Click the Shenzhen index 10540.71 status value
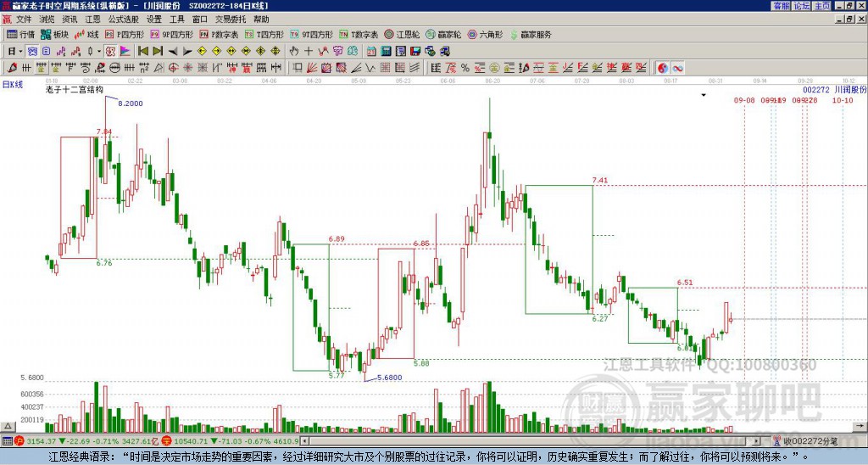Screen dimensions: 868x465 pos(189,441)
